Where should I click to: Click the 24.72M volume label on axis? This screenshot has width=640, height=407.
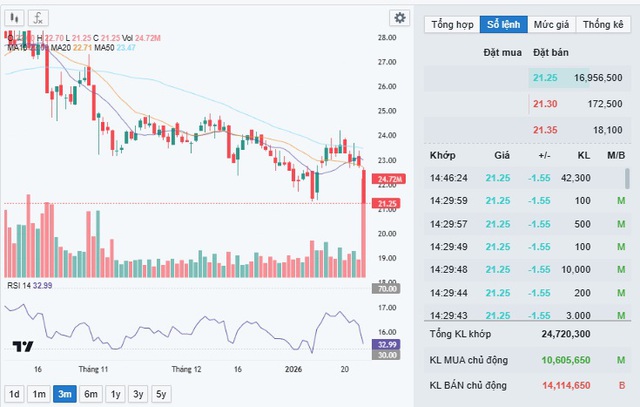pos(386,180)
